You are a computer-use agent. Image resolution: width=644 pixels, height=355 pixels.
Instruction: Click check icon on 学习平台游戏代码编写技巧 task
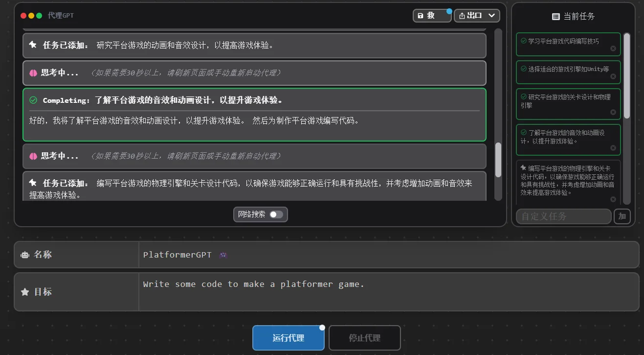point(524,41)
